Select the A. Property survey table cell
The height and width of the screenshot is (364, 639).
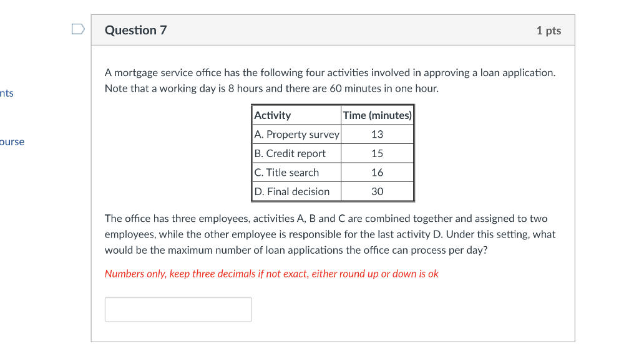[296, 134]
